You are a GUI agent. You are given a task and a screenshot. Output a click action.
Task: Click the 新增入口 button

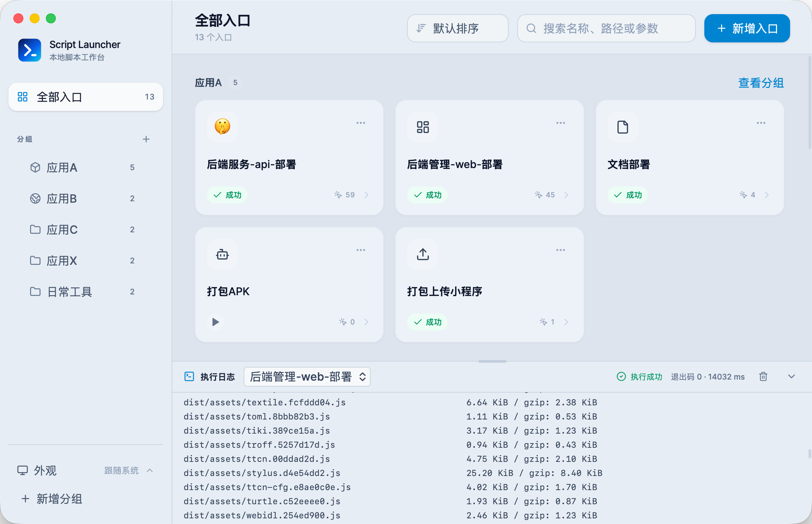coord(747,28)
